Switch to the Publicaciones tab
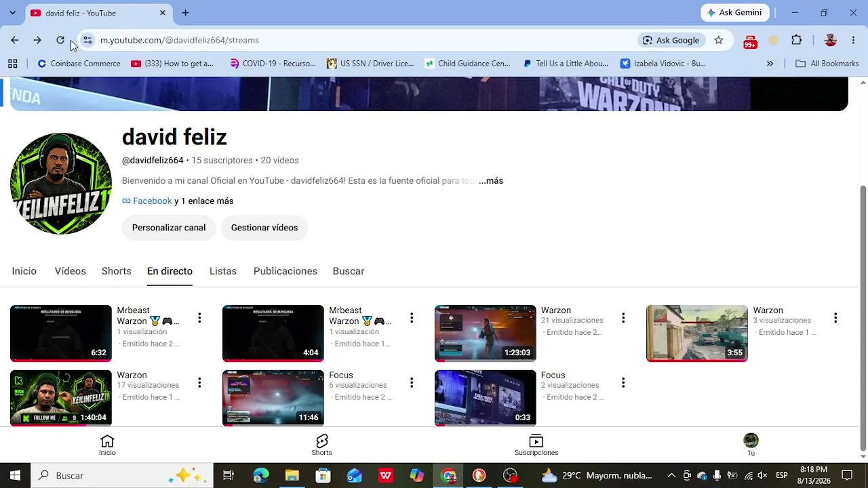This screenshot has height=488, width=868. 285,271
